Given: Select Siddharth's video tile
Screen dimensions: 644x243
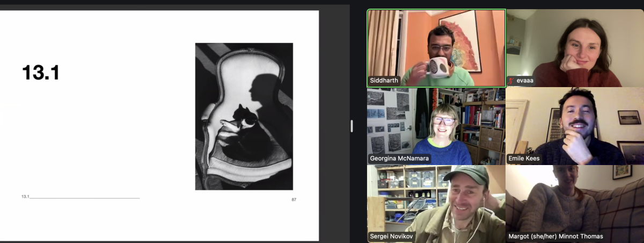Looking at the screenshot, I should 436,48.
